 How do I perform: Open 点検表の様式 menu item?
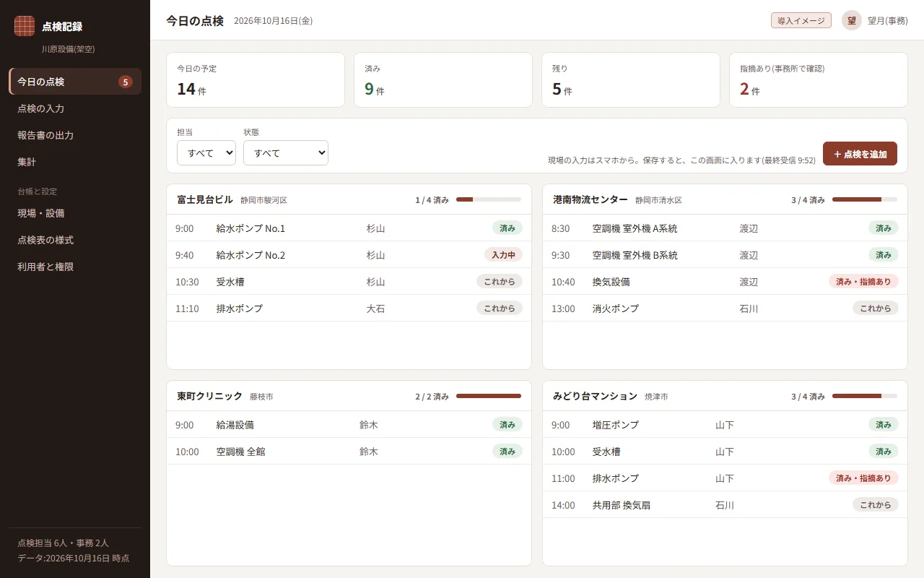(75, 240)
